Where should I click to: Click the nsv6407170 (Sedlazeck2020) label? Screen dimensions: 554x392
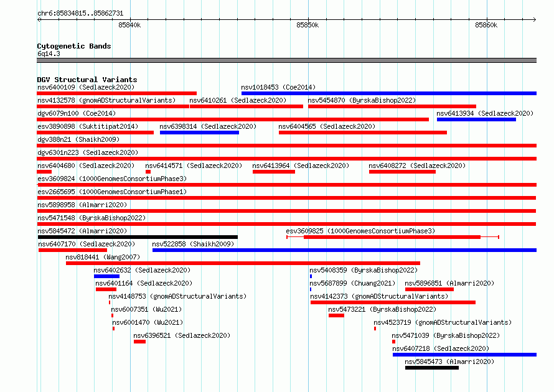point(87,244)
